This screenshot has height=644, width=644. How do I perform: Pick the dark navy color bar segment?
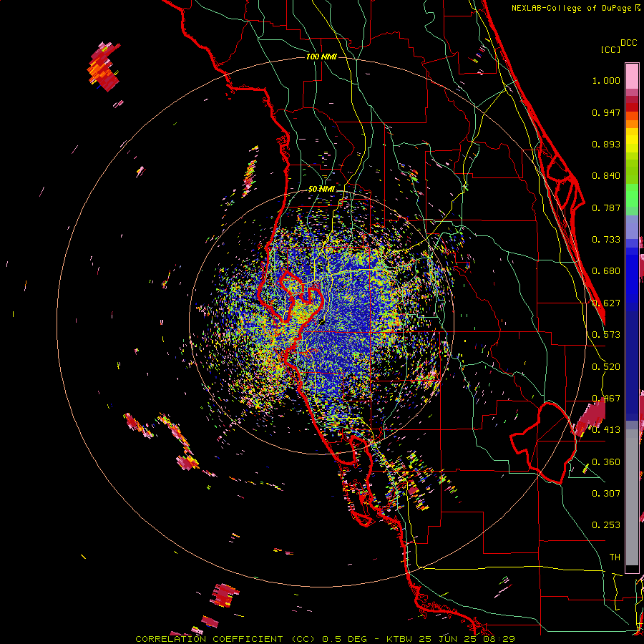pyautogui.click(x=632, y=361)
